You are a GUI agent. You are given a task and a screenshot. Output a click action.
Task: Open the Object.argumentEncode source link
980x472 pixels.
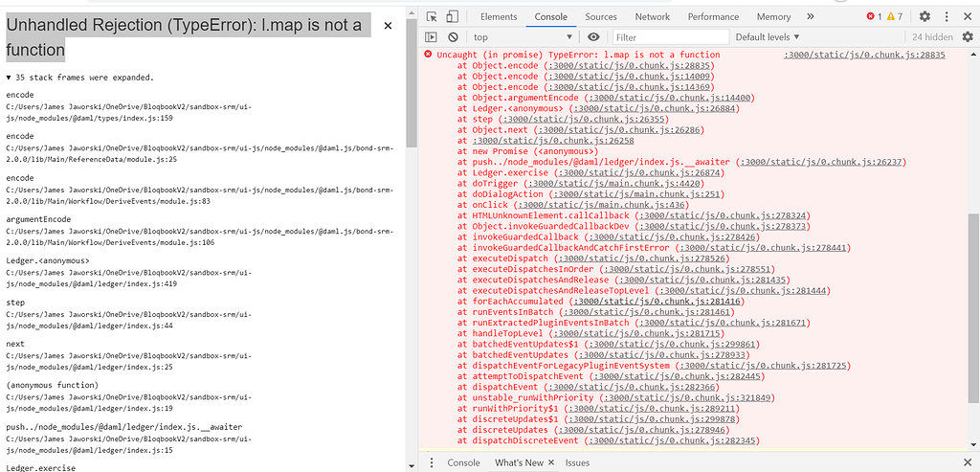click(669, 98)
